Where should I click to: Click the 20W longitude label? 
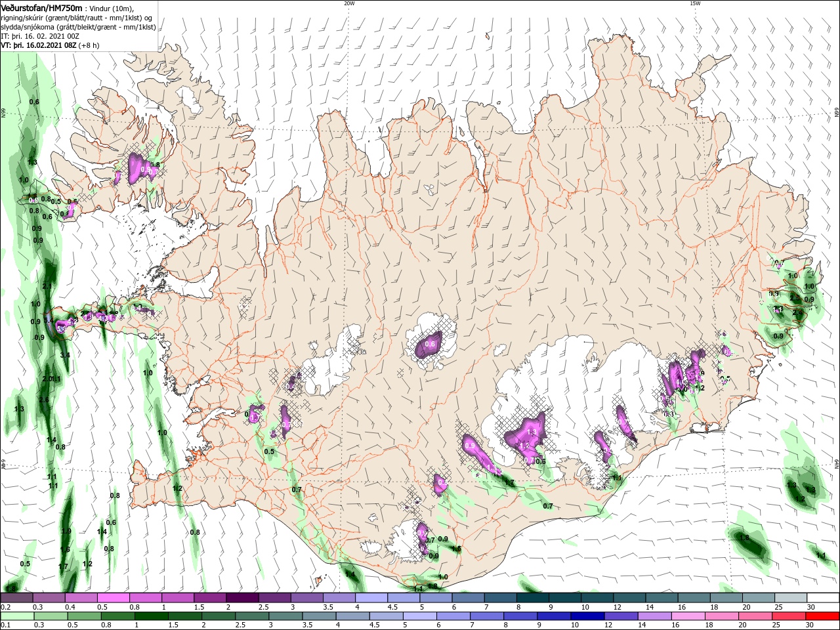pyautogui.click(x=349, y=3)
